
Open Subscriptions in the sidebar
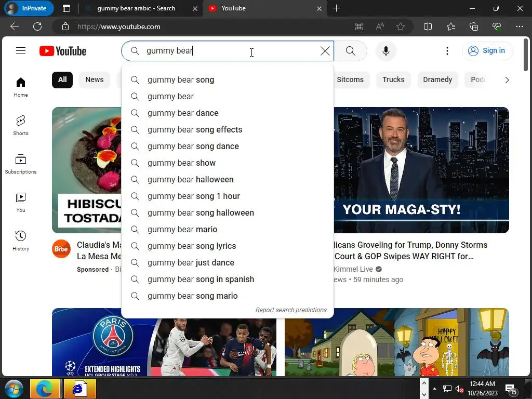point(21,164)
